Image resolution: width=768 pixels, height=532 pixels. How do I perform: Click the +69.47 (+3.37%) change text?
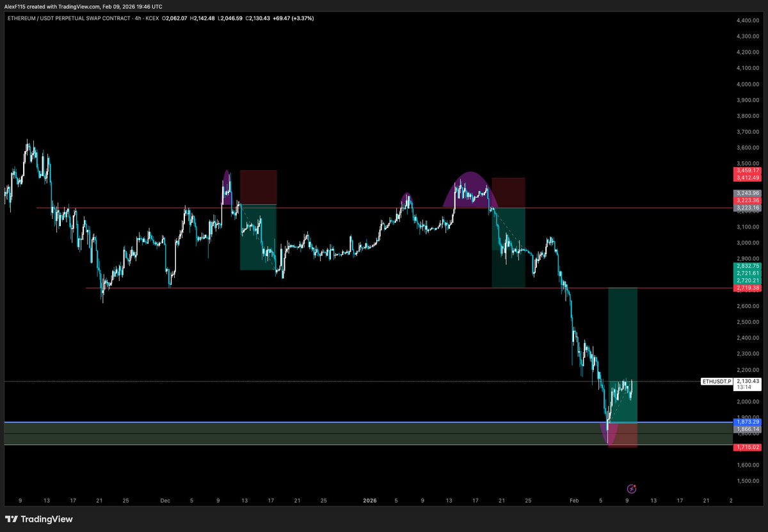292,17
